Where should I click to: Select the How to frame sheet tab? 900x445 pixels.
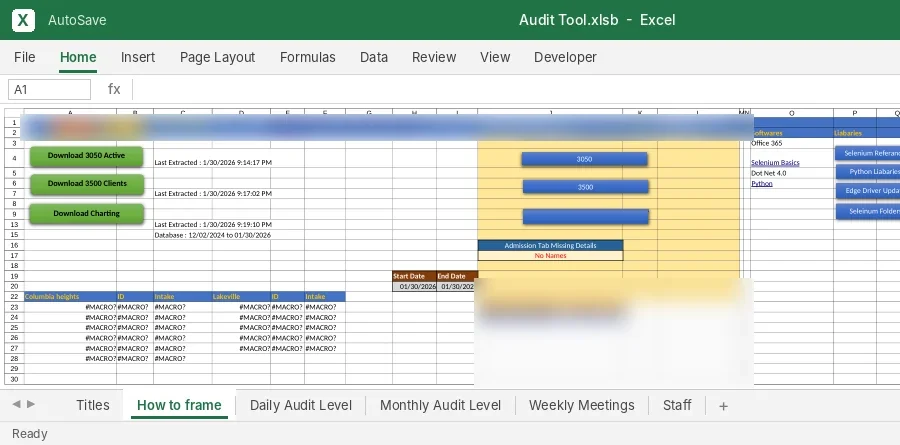[x=179, y=405]
